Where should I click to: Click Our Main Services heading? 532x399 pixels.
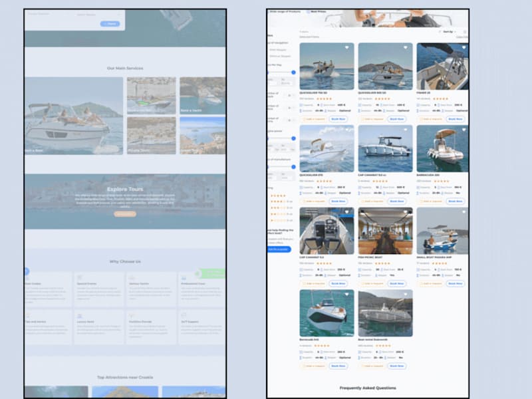[125, 68]
